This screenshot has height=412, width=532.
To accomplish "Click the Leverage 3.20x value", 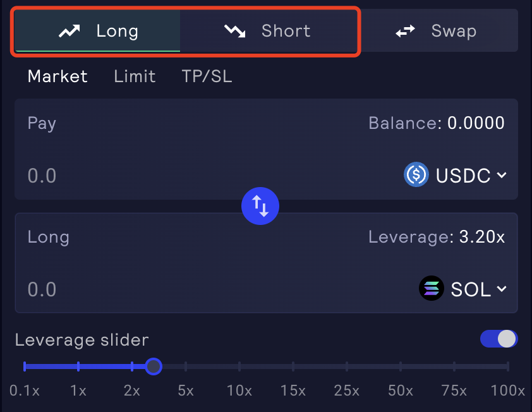I will 482,237.
